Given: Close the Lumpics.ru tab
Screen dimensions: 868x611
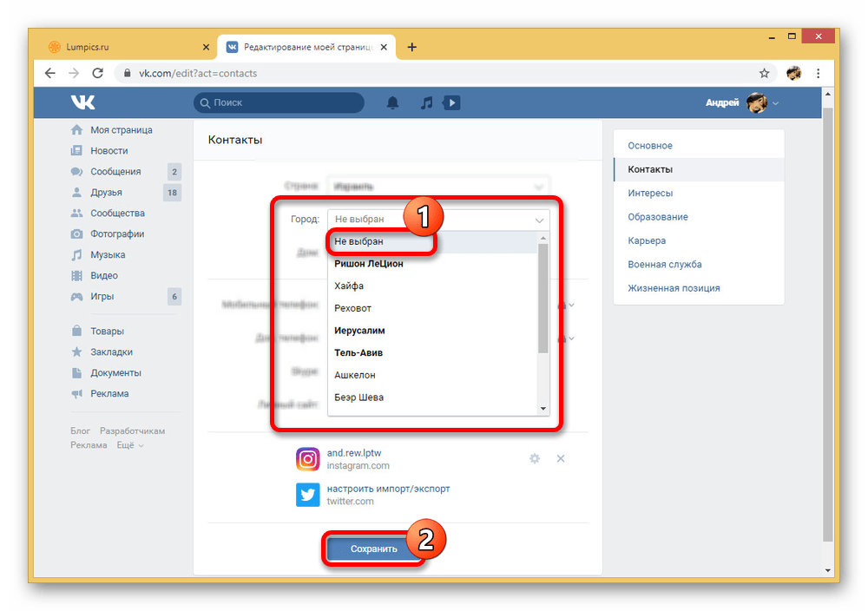Looking at the screenshot, I should coord(206,47).
